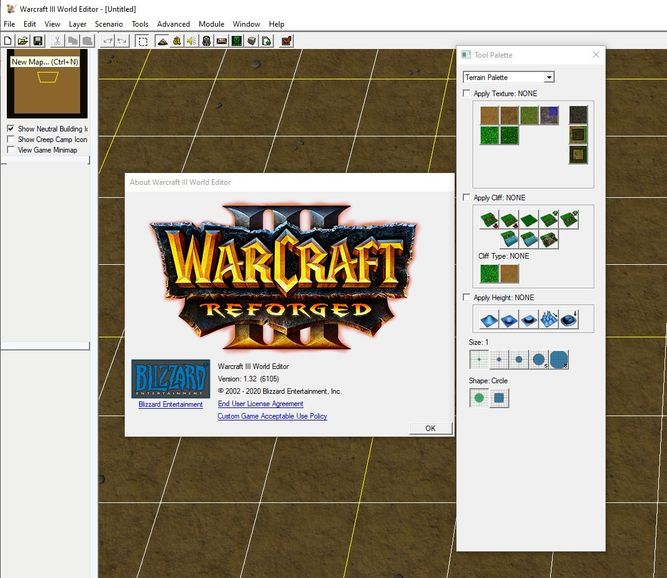Image resolution: width=667 pixels, height=578 pixels.
Task: Click the Undo arrow toolbar icon
Action: tap(108, 41)
